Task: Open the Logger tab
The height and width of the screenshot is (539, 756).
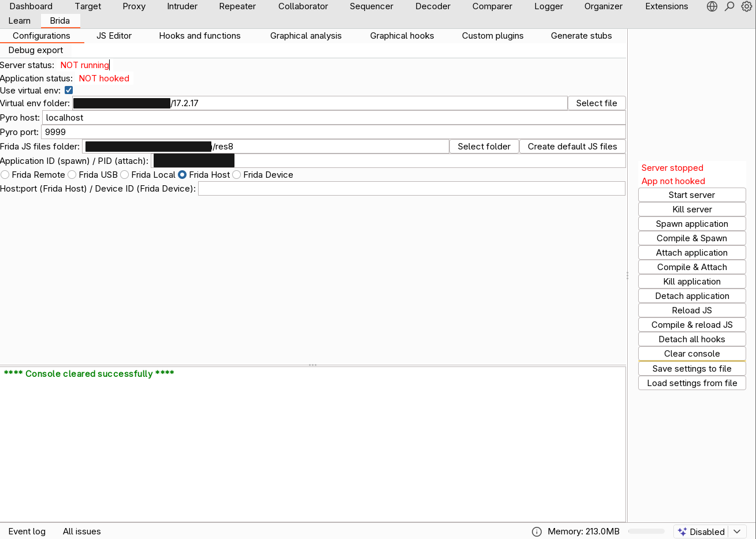Action: click(x=549, y=6)
